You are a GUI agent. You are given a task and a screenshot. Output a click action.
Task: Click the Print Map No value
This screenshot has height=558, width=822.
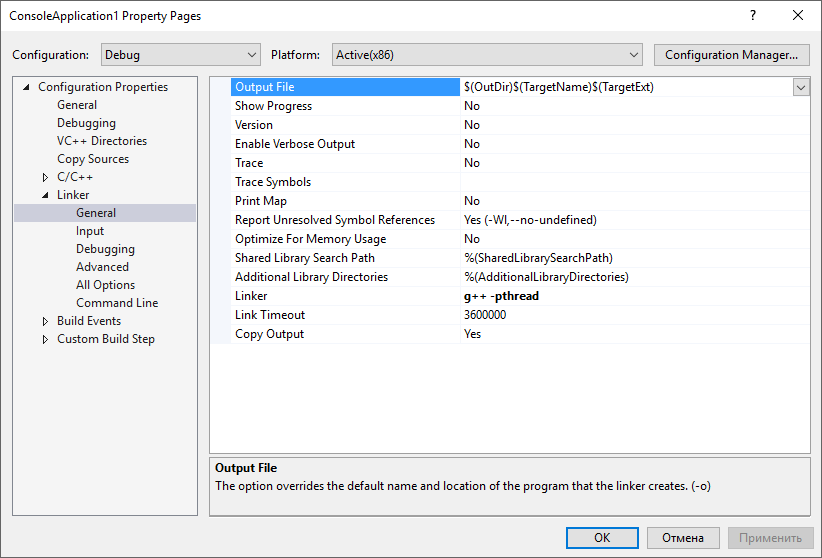472,201
